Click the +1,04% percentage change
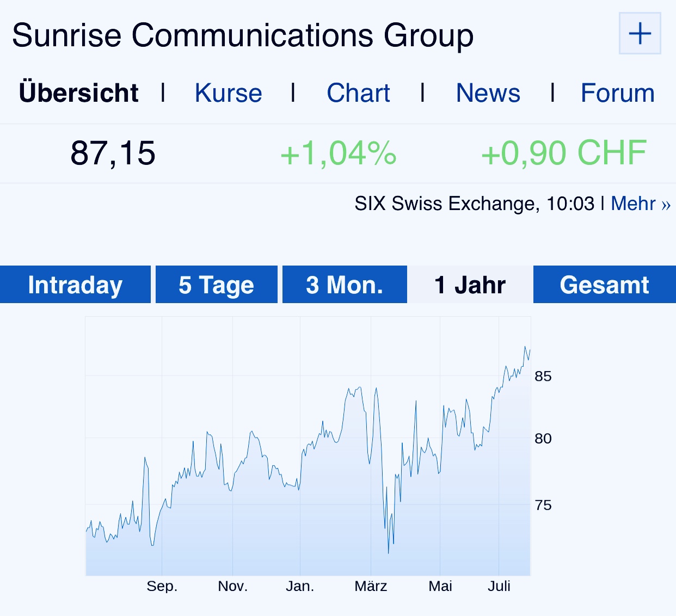 coord(338,153)
